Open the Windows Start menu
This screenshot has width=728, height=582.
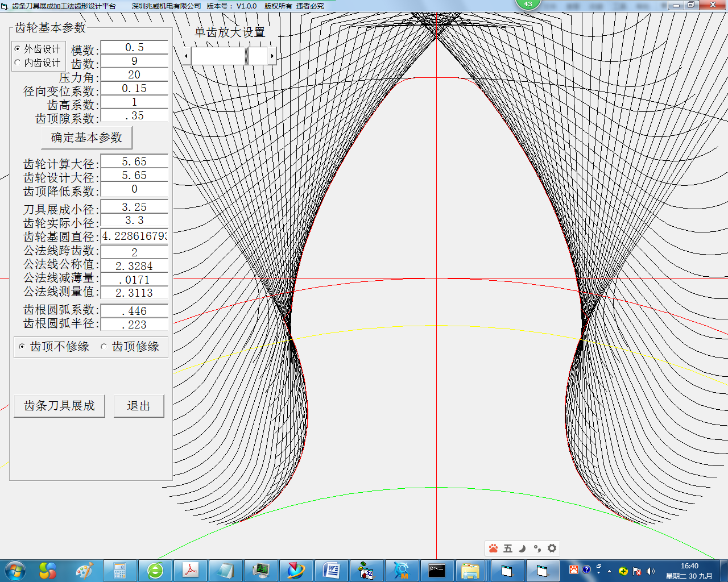[x=15, y=570]
